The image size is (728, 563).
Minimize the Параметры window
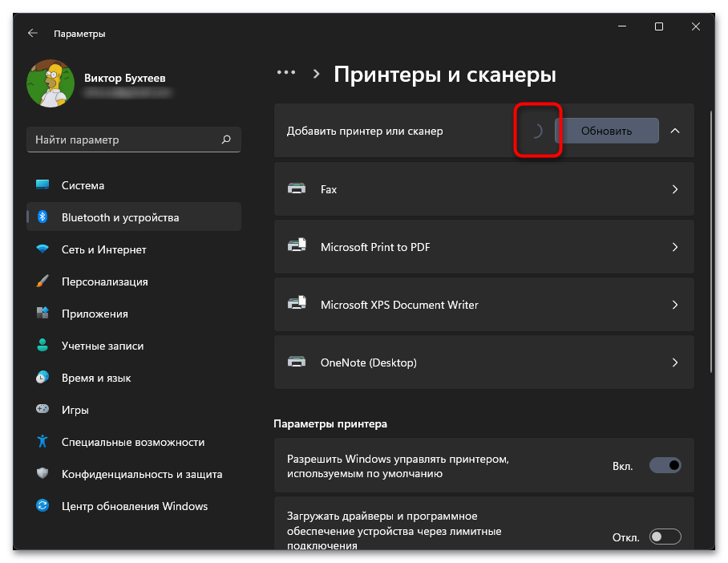click(x=622, y=26)
